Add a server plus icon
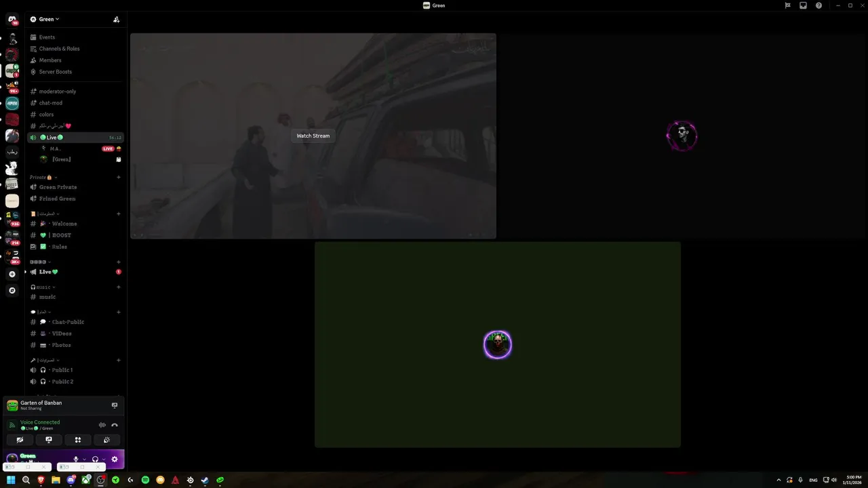Viewport: 868px width, 488px height. pos(12,274)
